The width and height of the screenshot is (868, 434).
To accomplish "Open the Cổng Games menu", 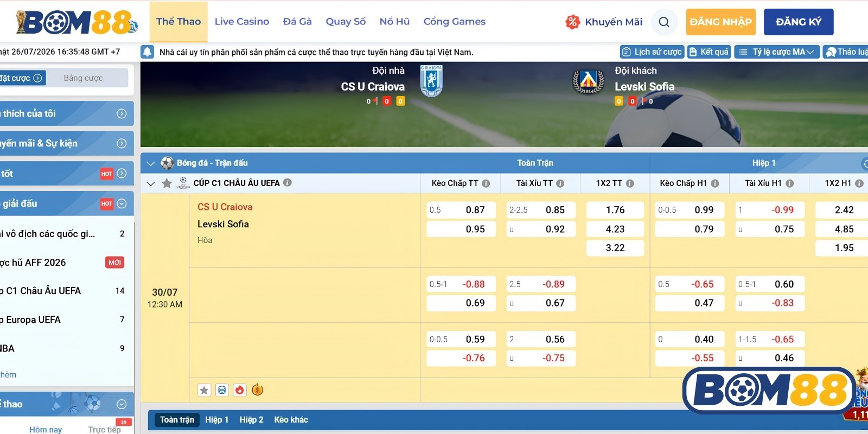I will tap(455, 22).
